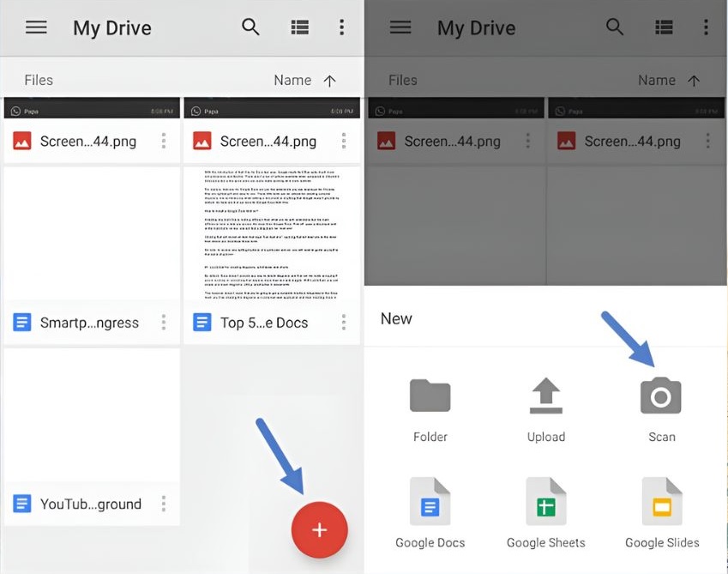Select the My Drive title

[111, 27]
